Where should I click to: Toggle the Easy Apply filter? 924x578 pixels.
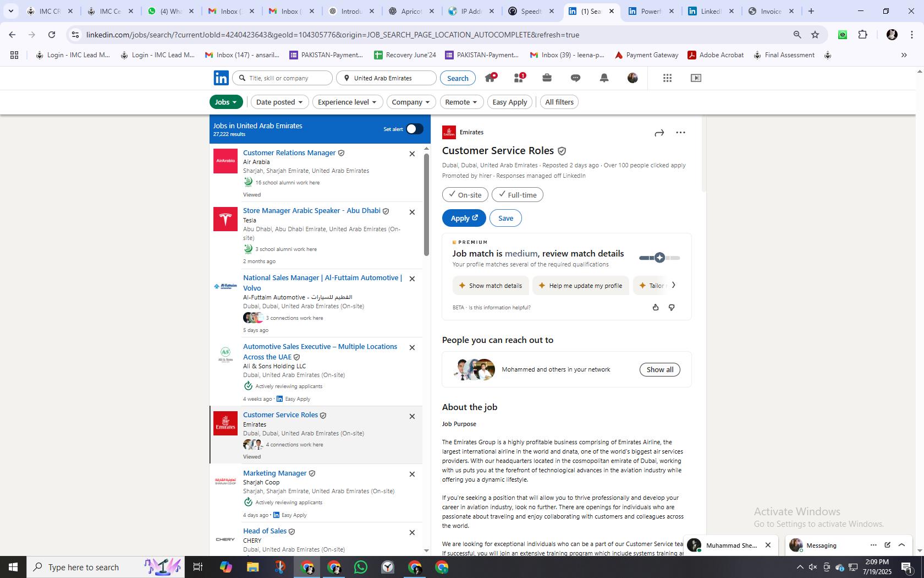(x=509, y=102)
